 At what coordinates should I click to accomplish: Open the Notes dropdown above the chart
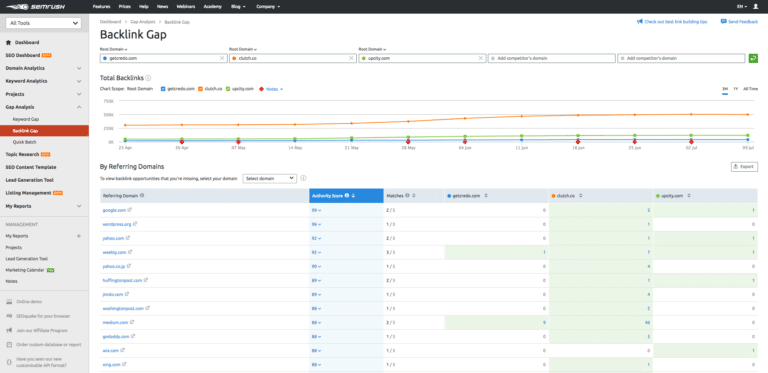coord(274,89)
